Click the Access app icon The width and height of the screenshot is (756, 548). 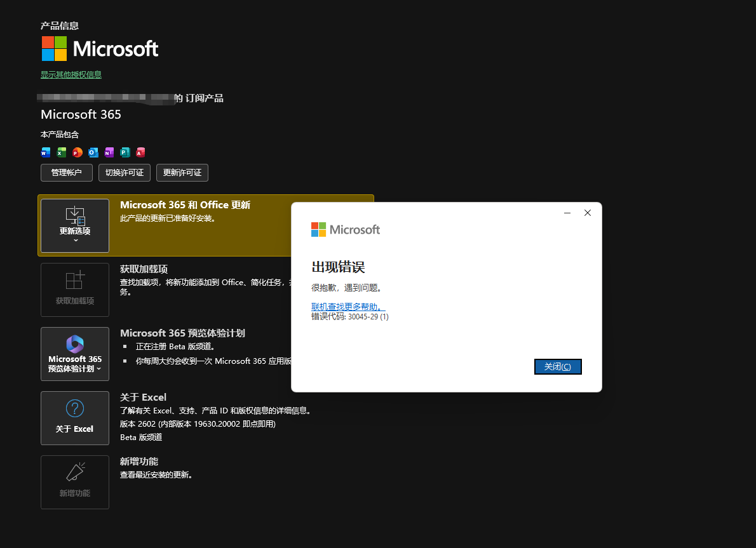pos(140,152)
